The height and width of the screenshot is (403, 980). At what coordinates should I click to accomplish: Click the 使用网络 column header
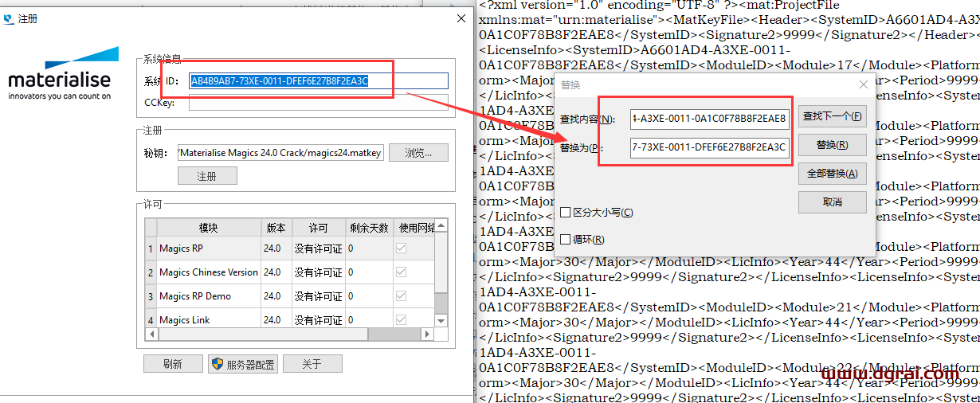click(415, 228)
